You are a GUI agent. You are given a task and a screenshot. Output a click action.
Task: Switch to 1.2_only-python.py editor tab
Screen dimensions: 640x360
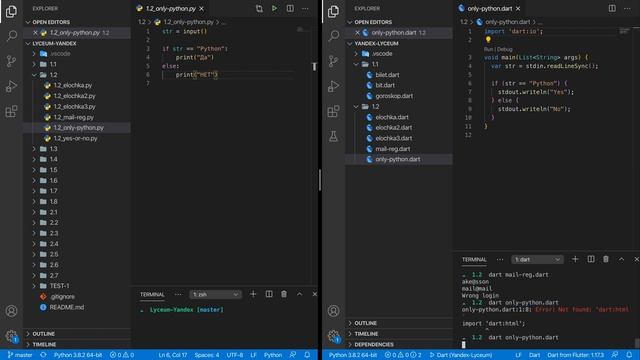click(171, 8)
